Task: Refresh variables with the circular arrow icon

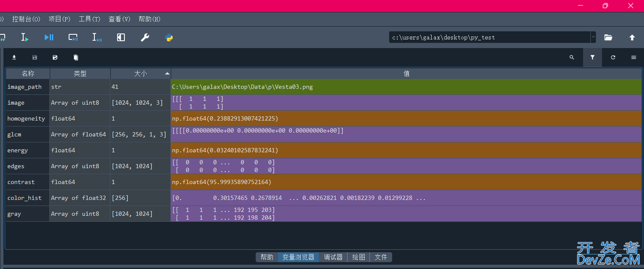Action: click(x=613, y=57)
